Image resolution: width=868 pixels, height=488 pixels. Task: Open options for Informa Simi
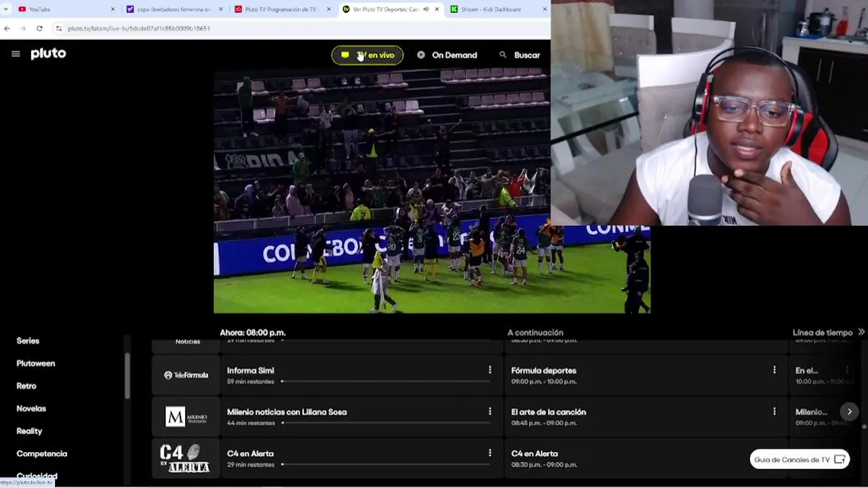coord(490,370)
